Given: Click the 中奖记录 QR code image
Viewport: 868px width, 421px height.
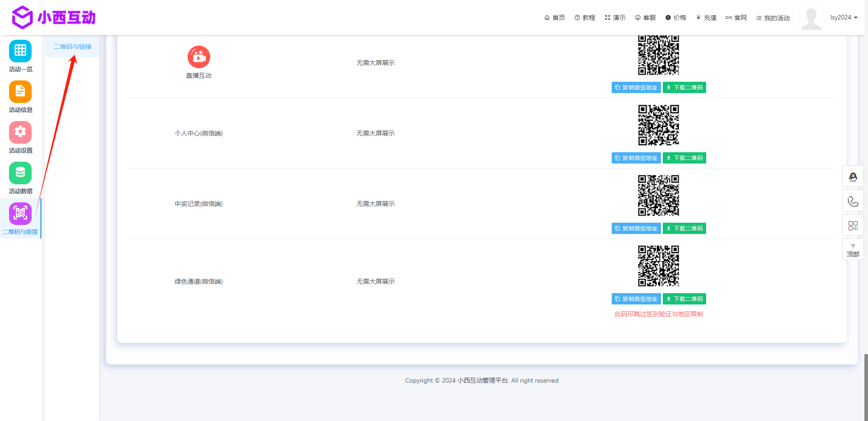Looking at the screenshot, I should click(659, 196).
